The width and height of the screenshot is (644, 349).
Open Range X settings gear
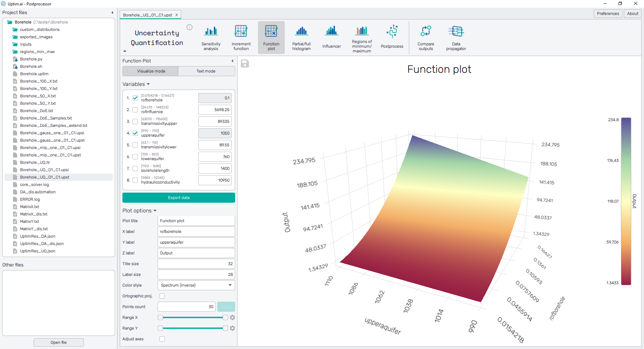tap(232, 317)
